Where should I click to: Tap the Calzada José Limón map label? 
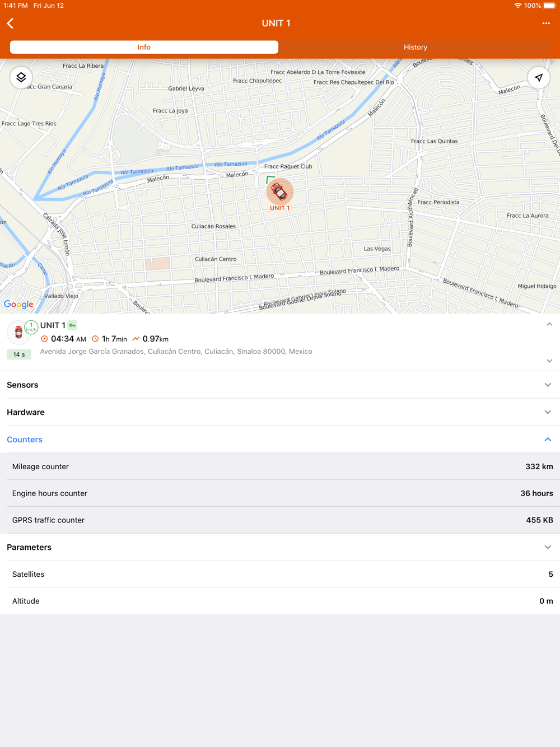(57, 234)
